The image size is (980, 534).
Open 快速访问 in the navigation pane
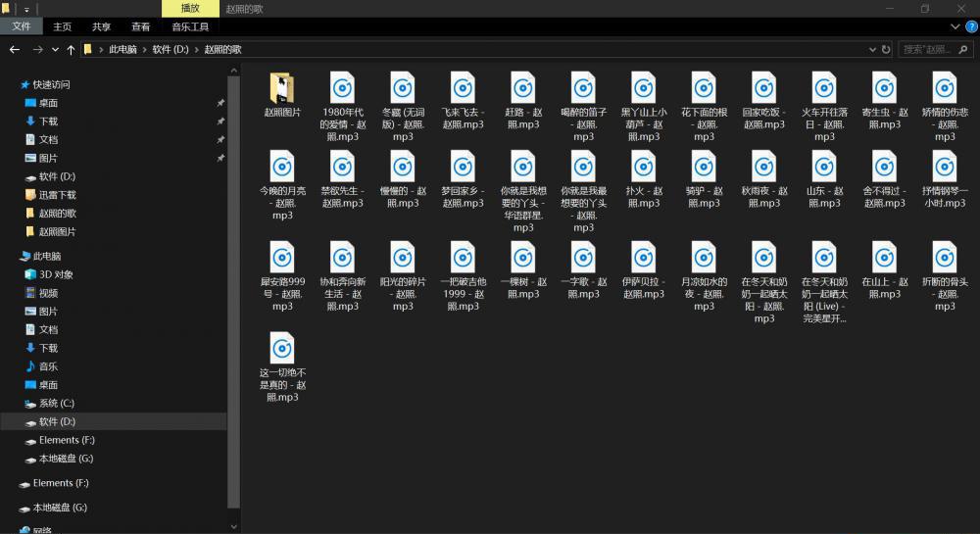51,84
